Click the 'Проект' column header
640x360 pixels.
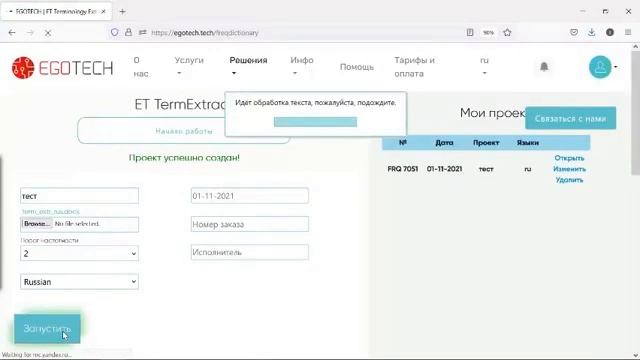[486, 143]
